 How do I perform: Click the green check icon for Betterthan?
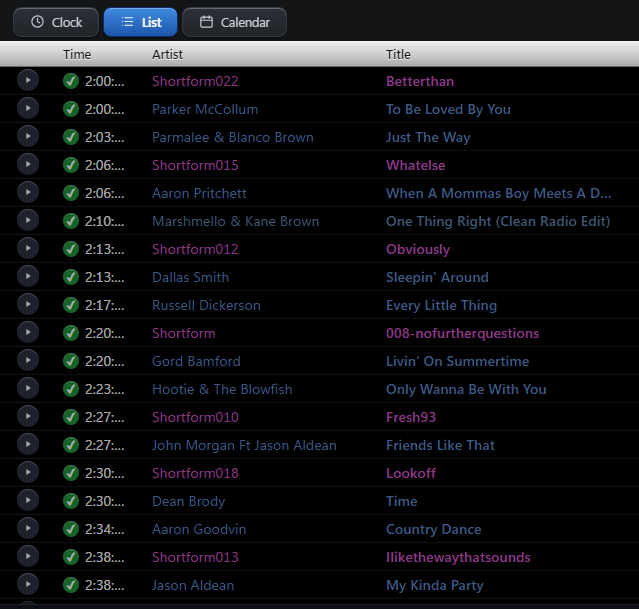[71, 81]
